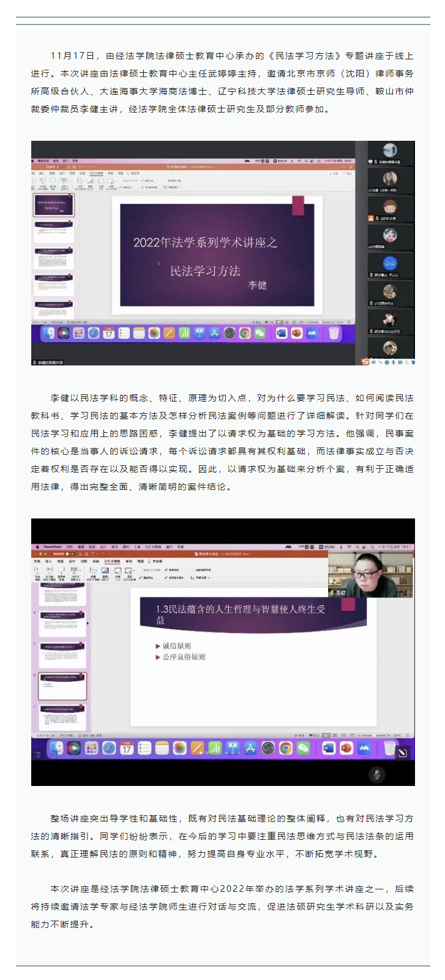Image resolution: width=445 pixels, height=980 pixels.
Task: Open WeChat in the upper screenshot's dock
Action: tap(260, 333)
